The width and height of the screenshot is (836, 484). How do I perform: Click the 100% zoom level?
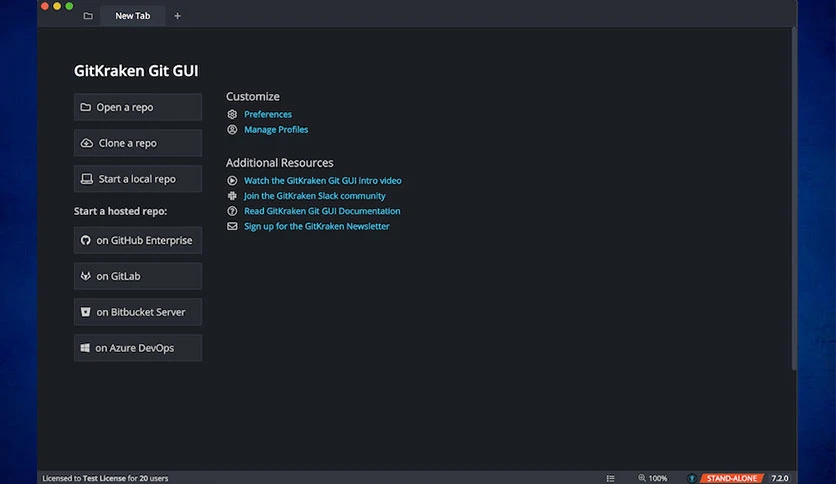coord(657,478)
